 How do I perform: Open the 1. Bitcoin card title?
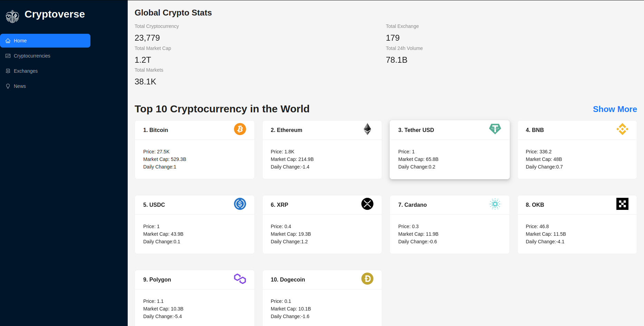coord(156,130)
